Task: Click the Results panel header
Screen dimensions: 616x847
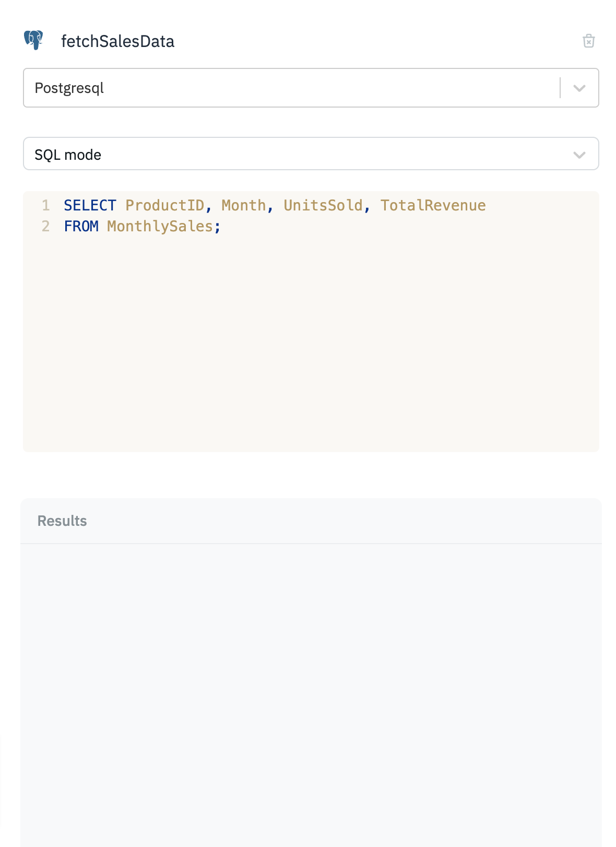Action: (62, 521)
